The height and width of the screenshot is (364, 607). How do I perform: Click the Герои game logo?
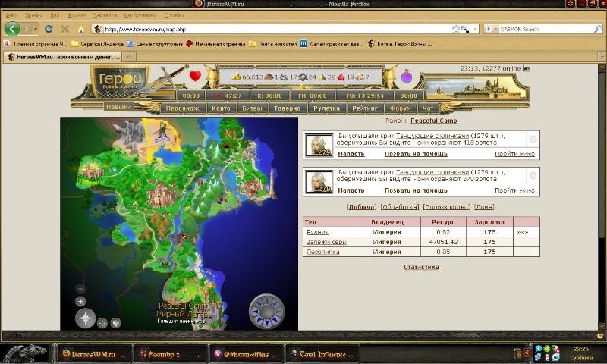point(119,81)
